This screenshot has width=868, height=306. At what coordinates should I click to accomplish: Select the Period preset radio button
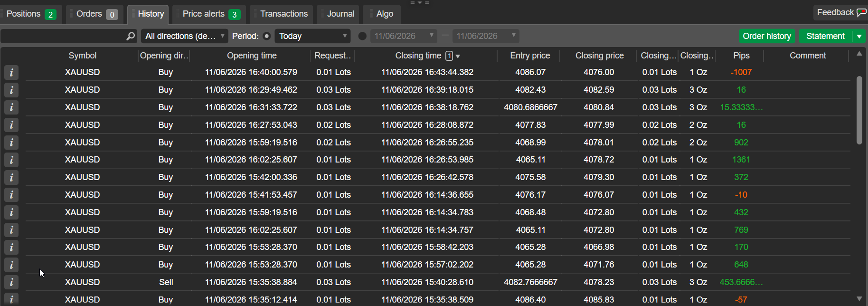coord(267,36)
